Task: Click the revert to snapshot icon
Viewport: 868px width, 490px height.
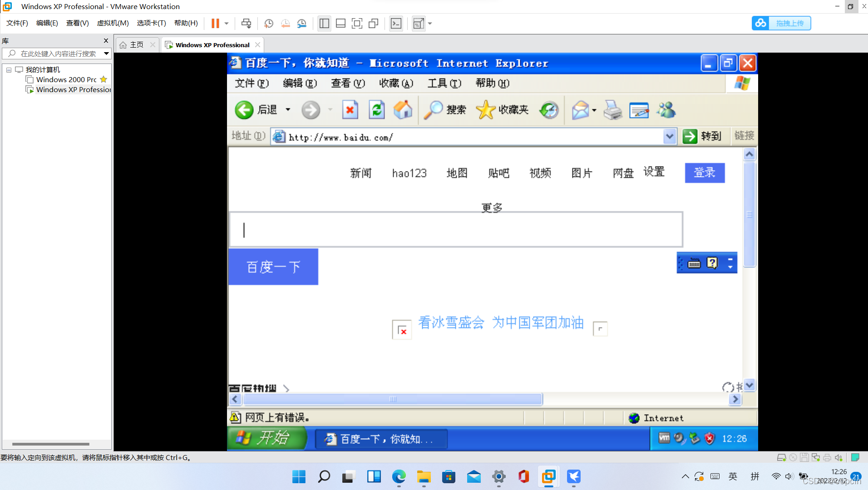Action: pyautogui.click(x=285, y=23)
